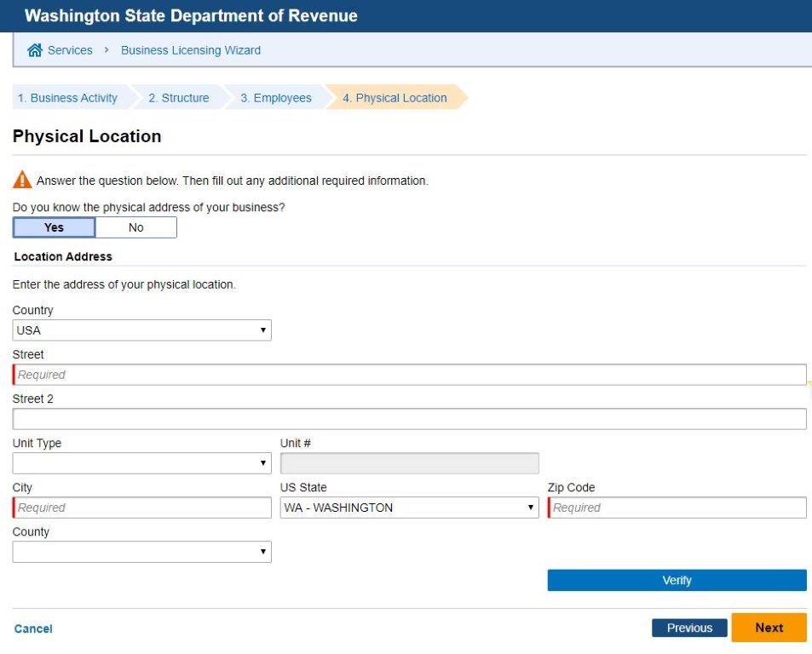Focus the Street 2 input field
This screenshot has width=812, height=654.
(409, 419)
